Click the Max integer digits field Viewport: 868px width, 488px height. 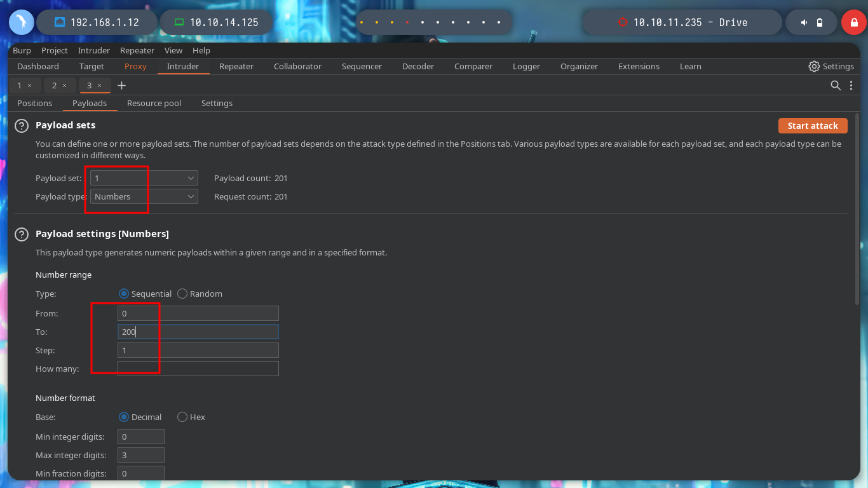click(141, 455)
